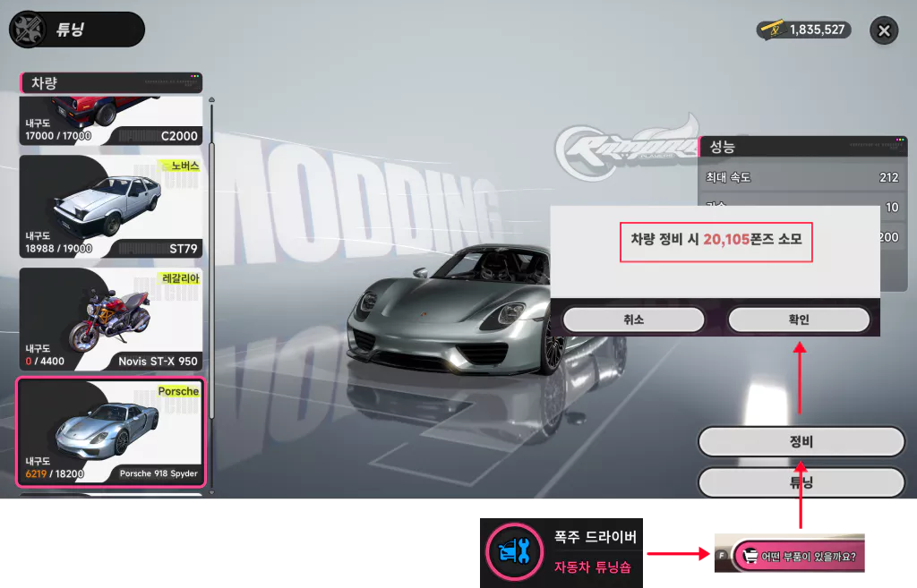Click the tuning wrench emblem icon
917x588 pixels.
click(x=28, y=30)
